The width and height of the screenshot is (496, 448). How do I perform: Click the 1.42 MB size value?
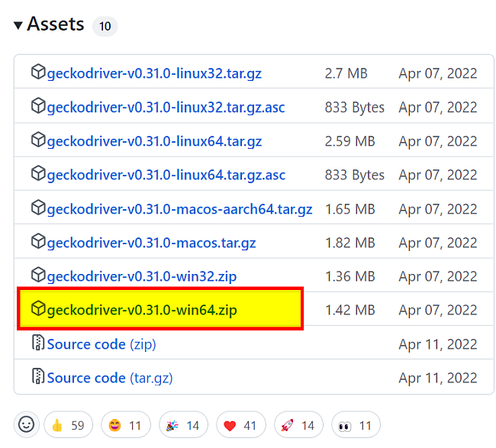pyautogui.click(x=350, y=310)
